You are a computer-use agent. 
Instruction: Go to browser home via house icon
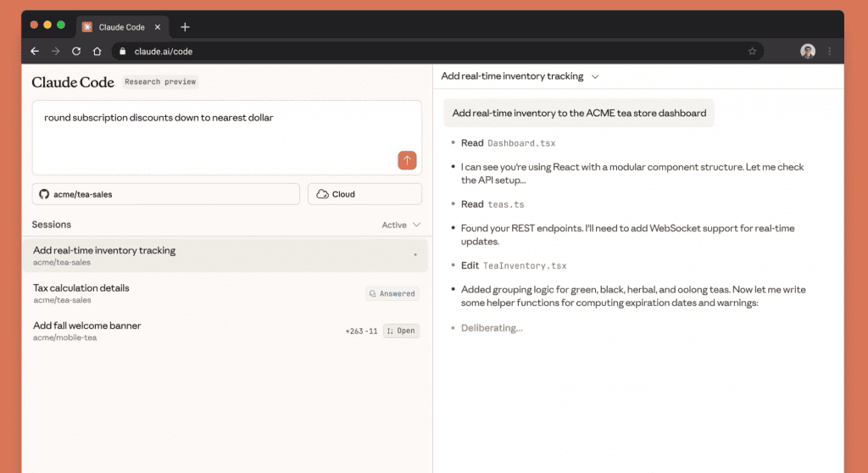(x=97, y=51)
